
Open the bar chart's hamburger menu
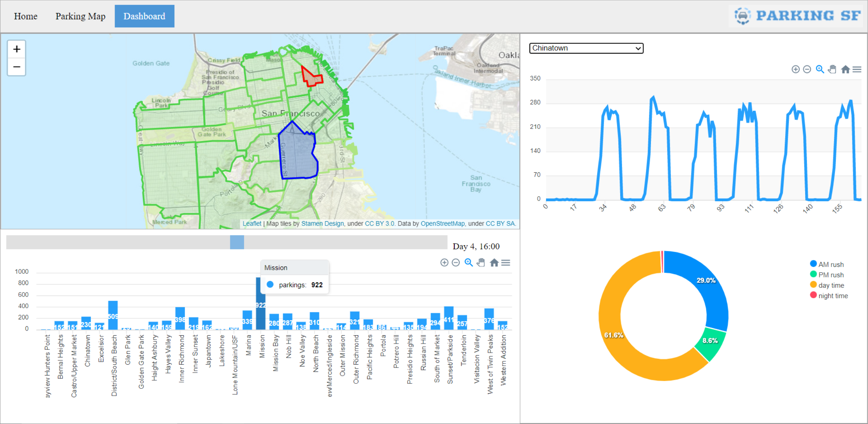click(x=506, y=263)
